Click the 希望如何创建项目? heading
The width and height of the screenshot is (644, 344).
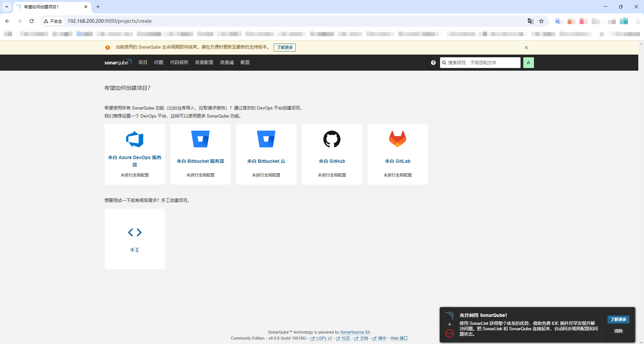127,88
